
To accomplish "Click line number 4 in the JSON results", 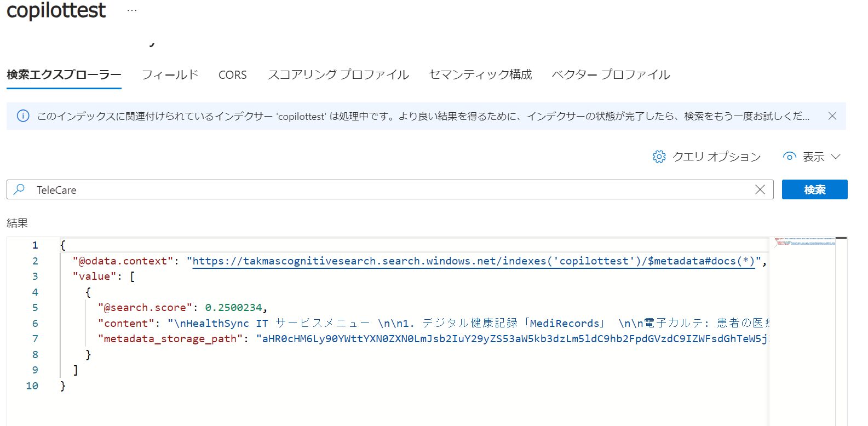I will (x=35, y=292).
